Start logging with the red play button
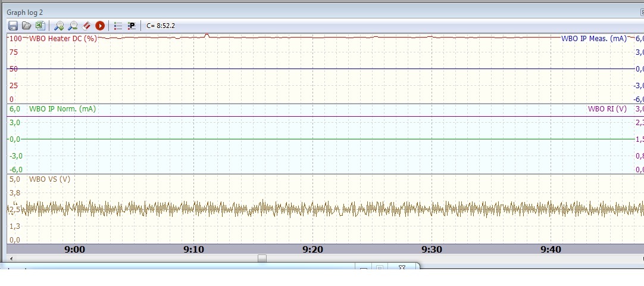The height and width of the screenshot is (286, 644). (100, 26)
